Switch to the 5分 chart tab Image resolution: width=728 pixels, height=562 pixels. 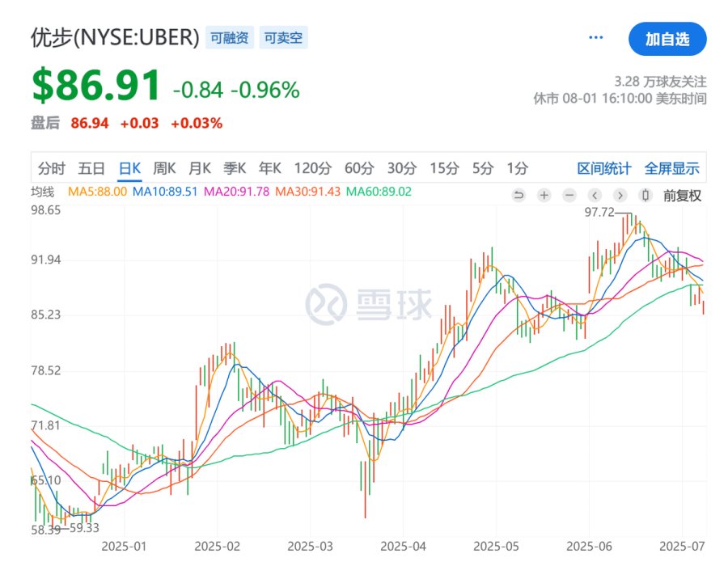tap(482, 168)
